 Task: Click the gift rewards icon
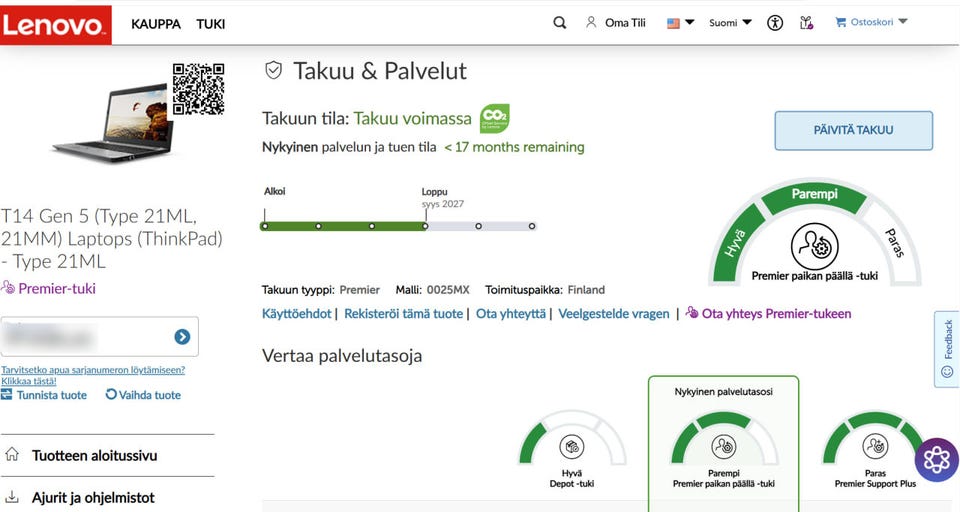click(x=807, y=23)
